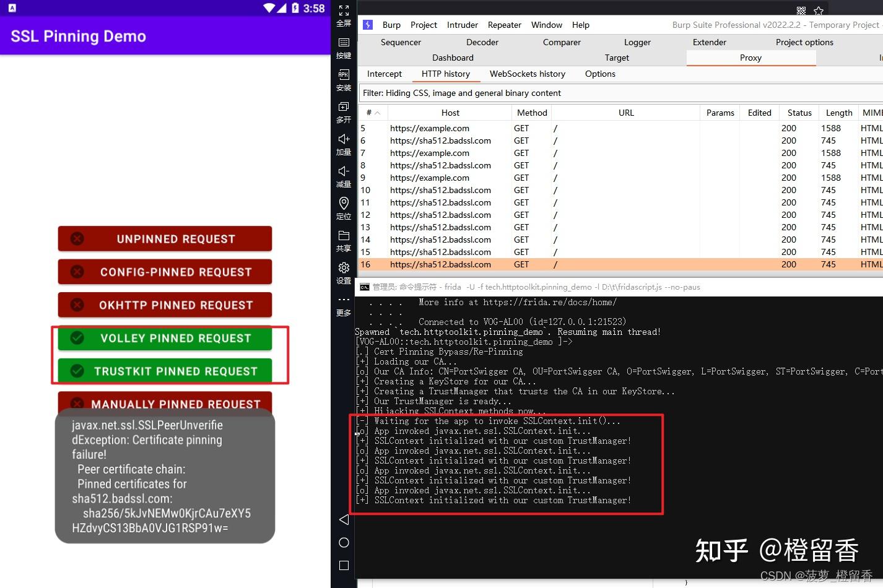This screenshot has width=883, height=588.
Task: Open the install APK (安装) sidebar icon
Action: (x=344, y=74)
